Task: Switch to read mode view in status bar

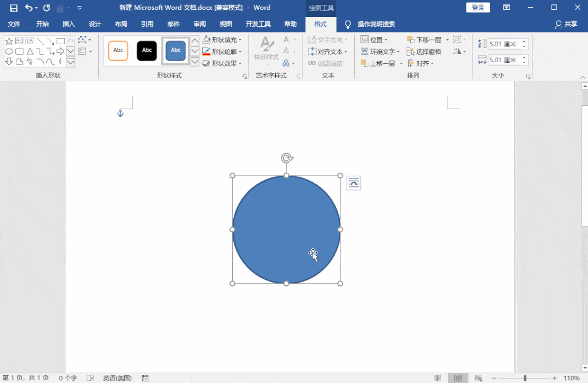Action: (x=437, y=378)
